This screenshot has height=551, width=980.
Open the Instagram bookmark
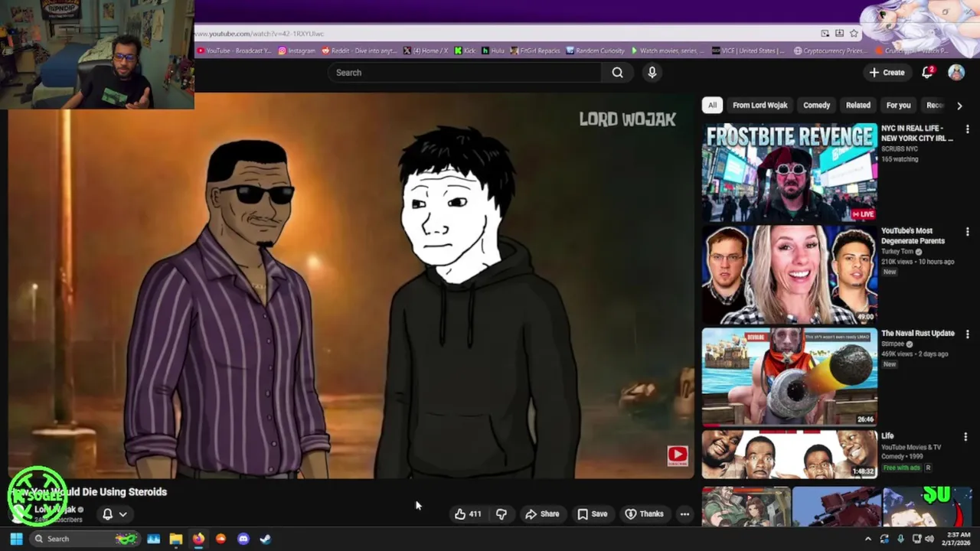[297, 51]
